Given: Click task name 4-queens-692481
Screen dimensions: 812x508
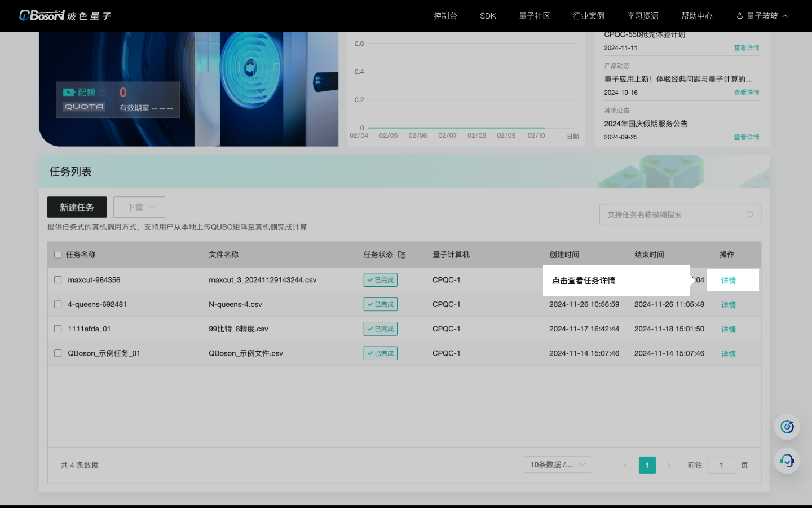Looking at the screenshot, I should coord(97,304).
